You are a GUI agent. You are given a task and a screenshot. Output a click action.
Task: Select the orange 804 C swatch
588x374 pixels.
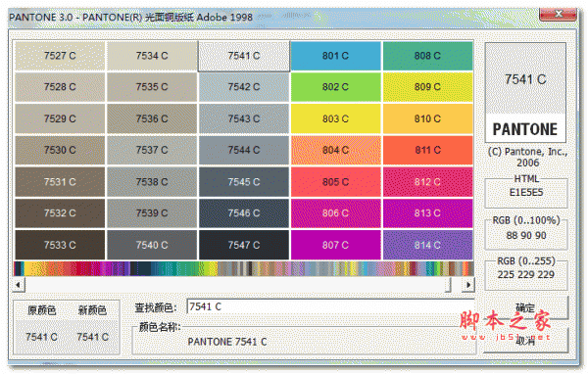(x=335, y=150)
